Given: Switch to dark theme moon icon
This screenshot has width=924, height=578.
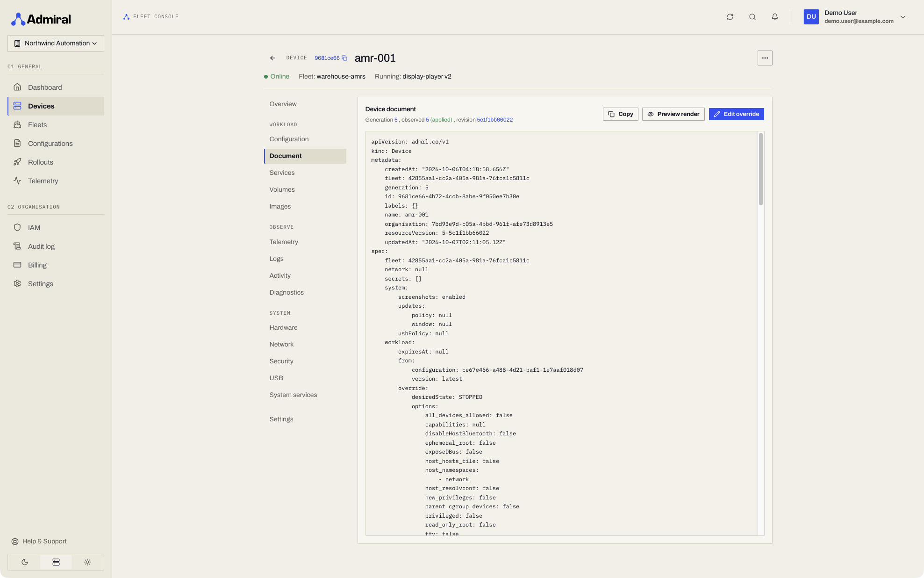Looking at the screenshot, I should (x=25, y=562).
